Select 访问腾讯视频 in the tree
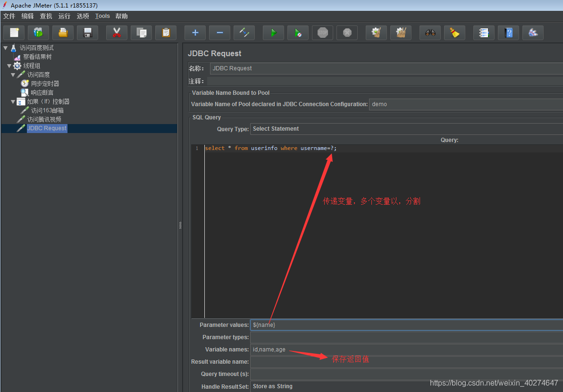This screenshot has width=563, height=392. pos(44,119)
